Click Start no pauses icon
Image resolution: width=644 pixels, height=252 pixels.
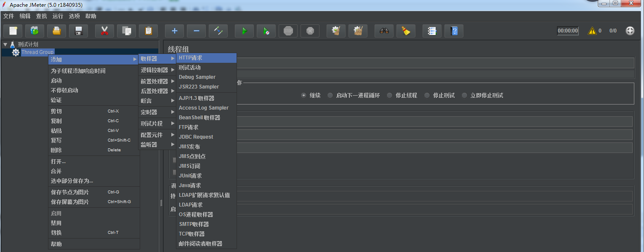tap(266, 31)
